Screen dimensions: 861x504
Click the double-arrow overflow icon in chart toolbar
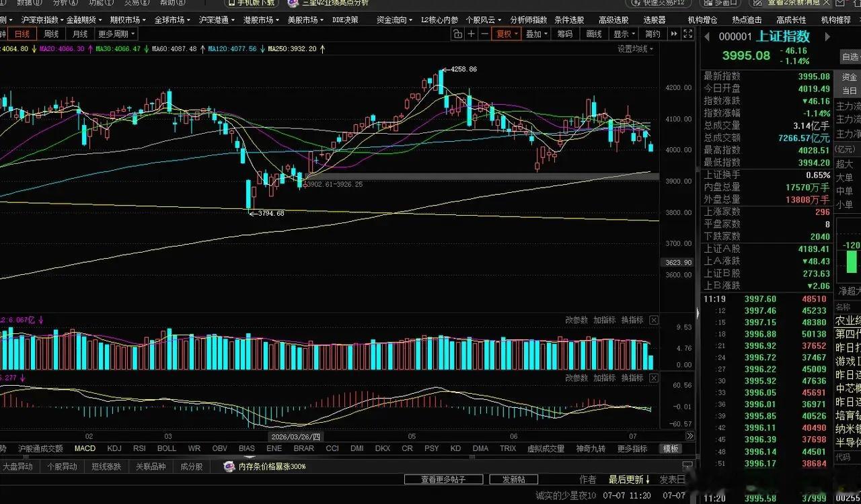click(673, 34)
